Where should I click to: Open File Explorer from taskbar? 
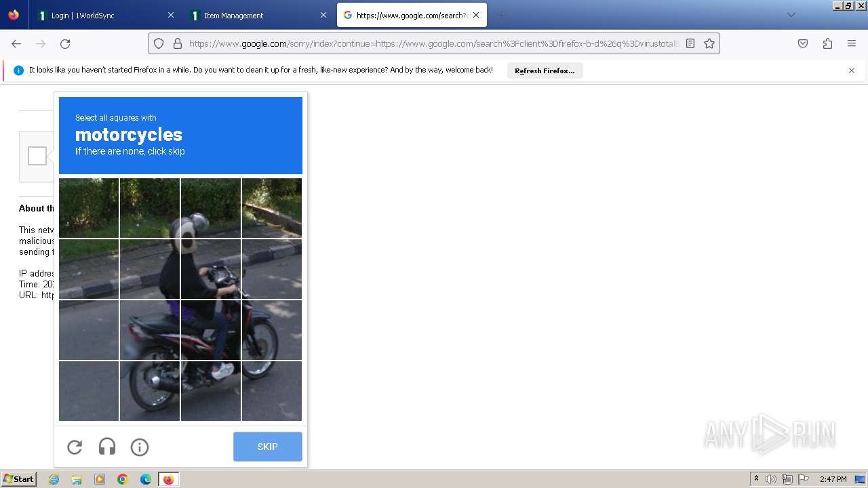click(77, 479)
